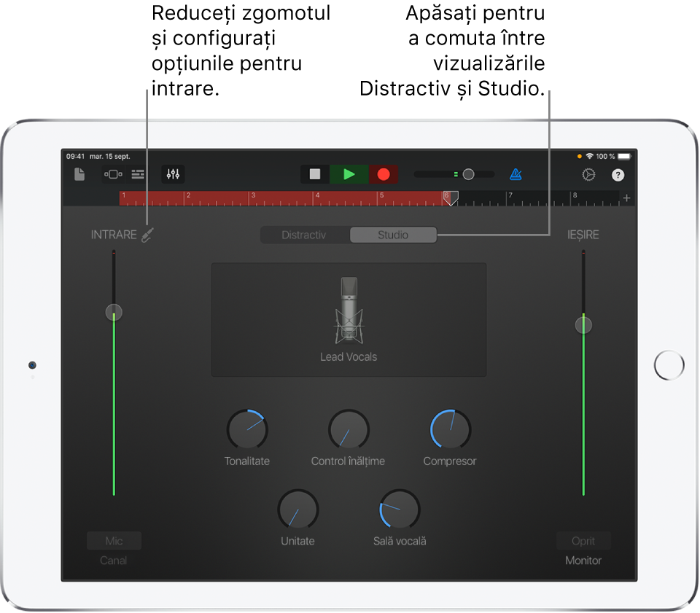Open the mixer controls icon
The height and width of the screenshot is (613, 700).
click(173, 175)
